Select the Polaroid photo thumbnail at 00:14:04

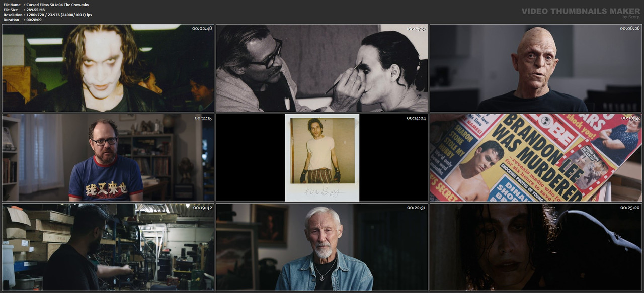322,158
